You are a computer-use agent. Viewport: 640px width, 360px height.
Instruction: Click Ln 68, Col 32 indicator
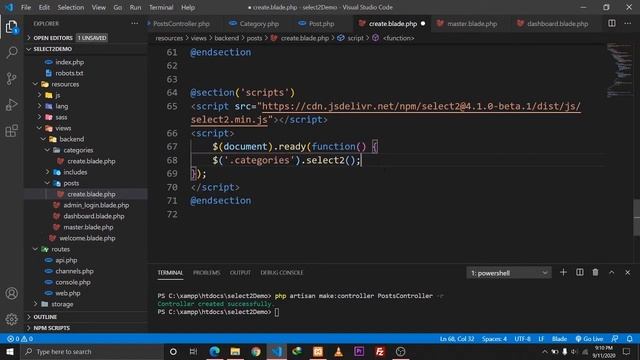pos(457,339)
